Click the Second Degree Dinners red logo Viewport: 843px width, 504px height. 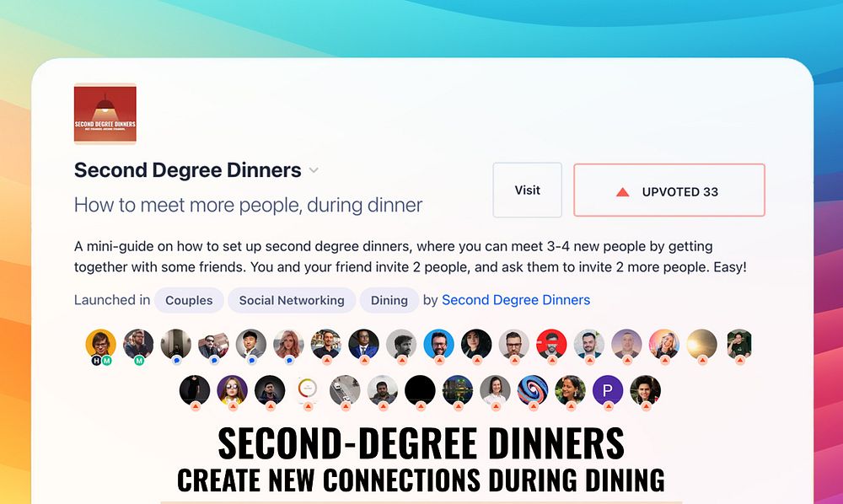tap(105, 114)
